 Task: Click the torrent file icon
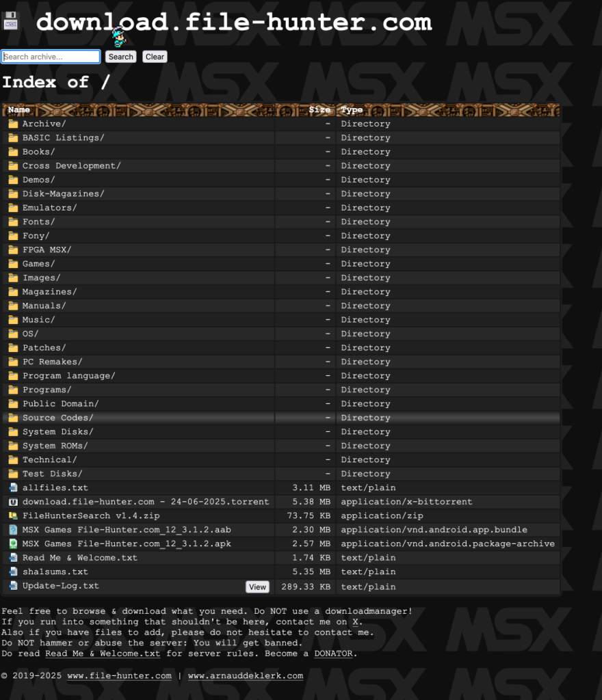pyautogui.click(x=13, y=502)
